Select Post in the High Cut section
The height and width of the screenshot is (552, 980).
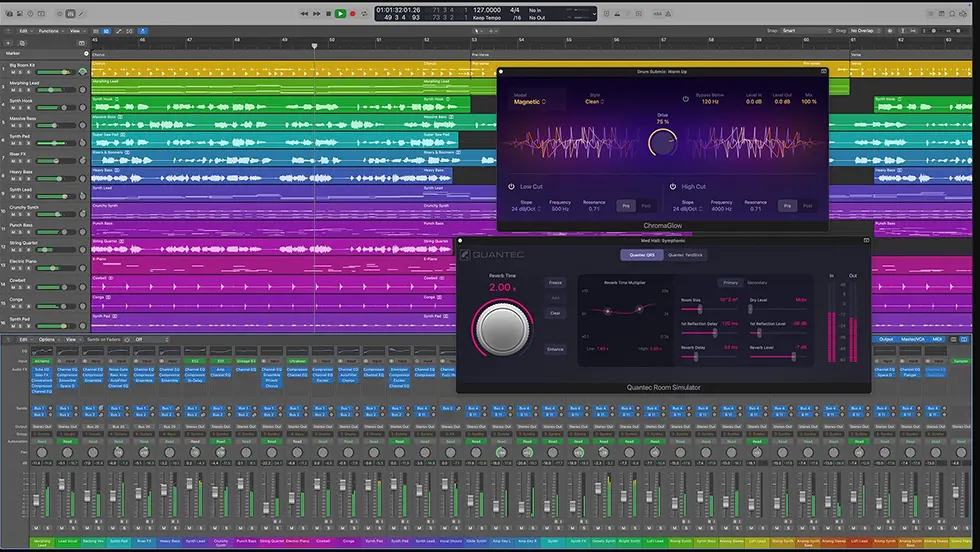tap(808, 206)
